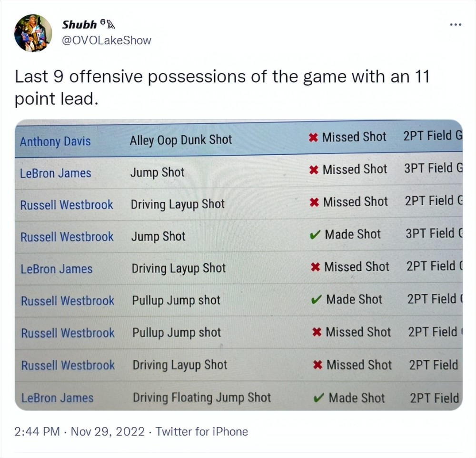Click Shubh's profile avatar picture
The image size is (476, 458).
[33, 33]
